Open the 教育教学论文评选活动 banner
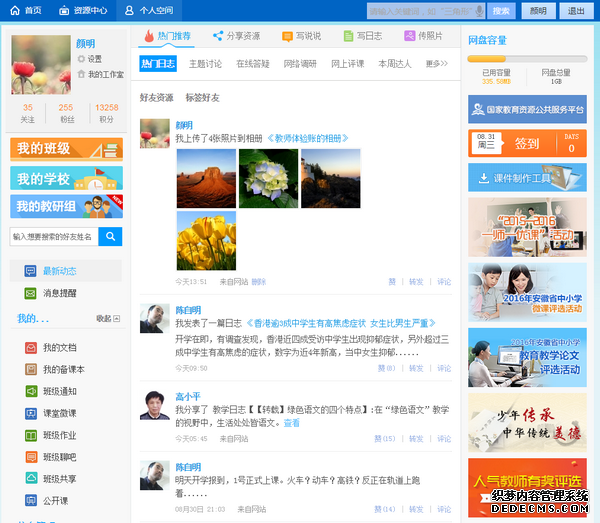Screen dimensions: 600x523 click(x=527, y=357)
